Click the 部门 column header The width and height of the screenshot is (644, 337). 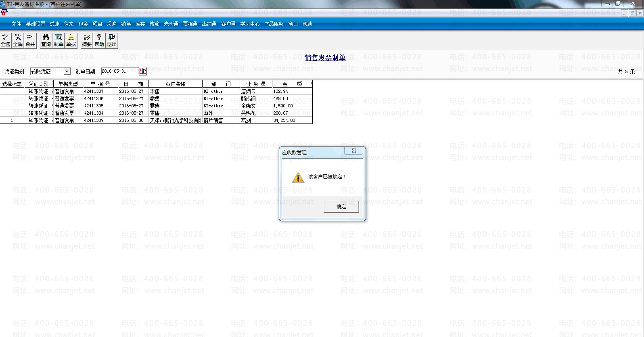click(x=221, y=84)
